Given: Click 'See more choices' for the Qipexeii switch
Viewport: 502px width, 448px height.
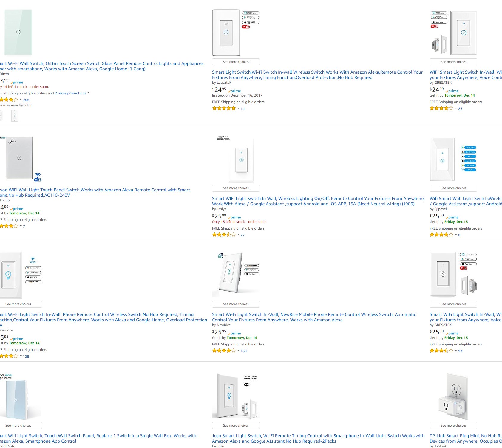Looking at the screenshot, I should coord(453,188).
